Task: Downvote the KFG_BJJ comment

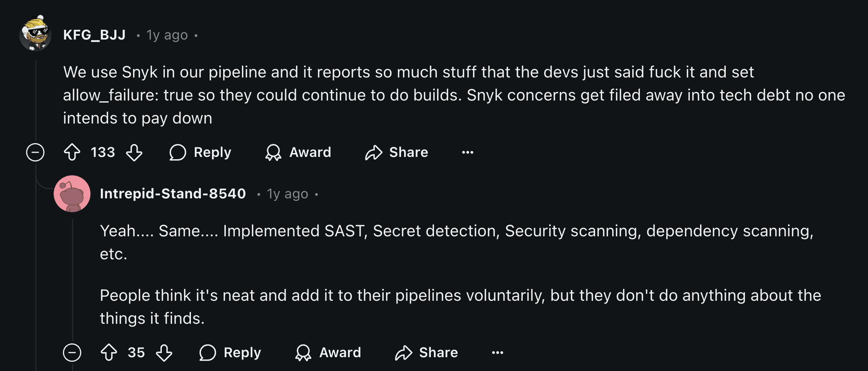Action: 134,152
